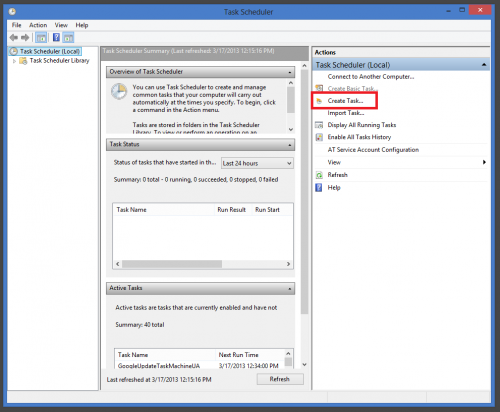Toggle the Show/Hide Console Tree toolbar icon
The image size is (500, 412).
point(41,38)
